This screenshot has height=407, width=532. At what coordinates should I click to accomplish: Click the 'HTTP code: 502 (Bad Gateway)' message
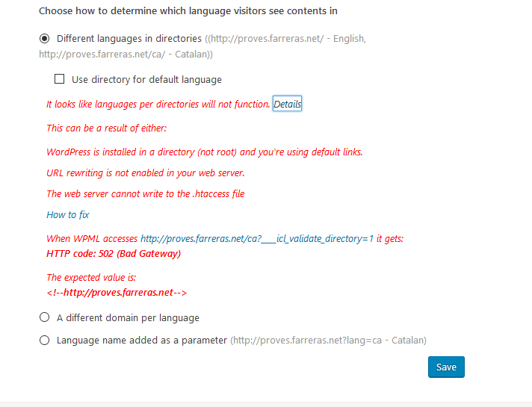pyautogui.click(x=114, y=254)
